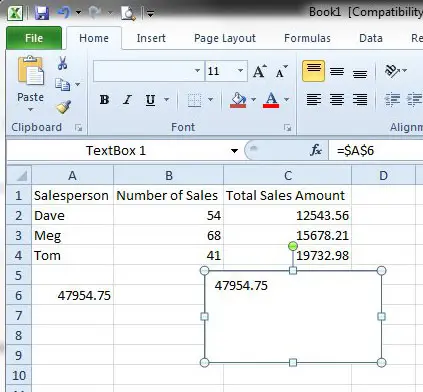The image size is (423, 392).
Task: Toggle Bold formatting
Action: (104, 99)
